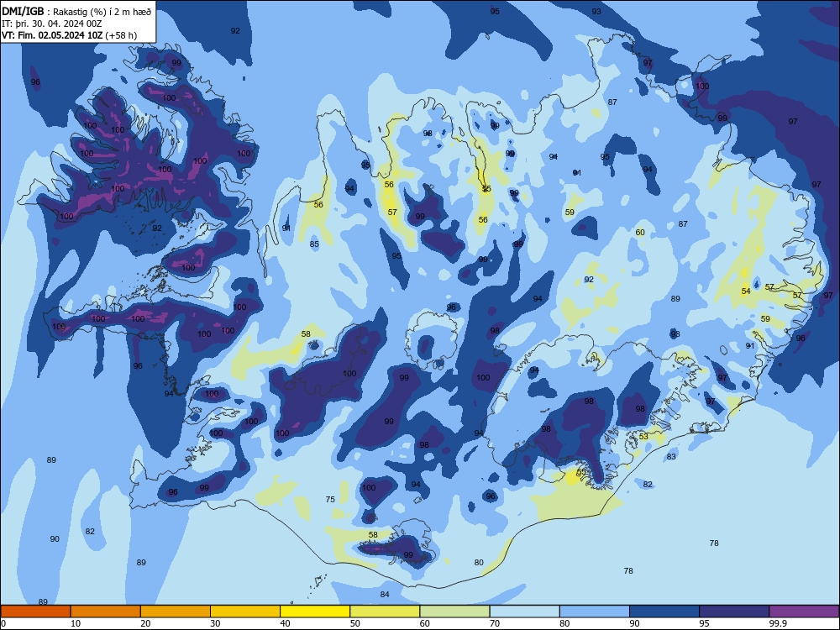Click the title 'DMI/IGB : Rakastig (%) í 2 m hæð'
840x630 pixels.
tap(76, 12)
